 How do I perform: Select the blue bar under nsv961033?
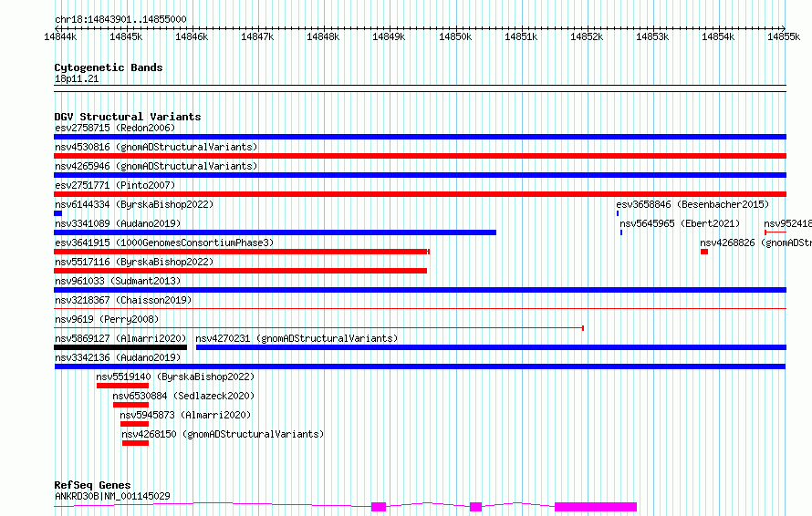tap(420, 290)
